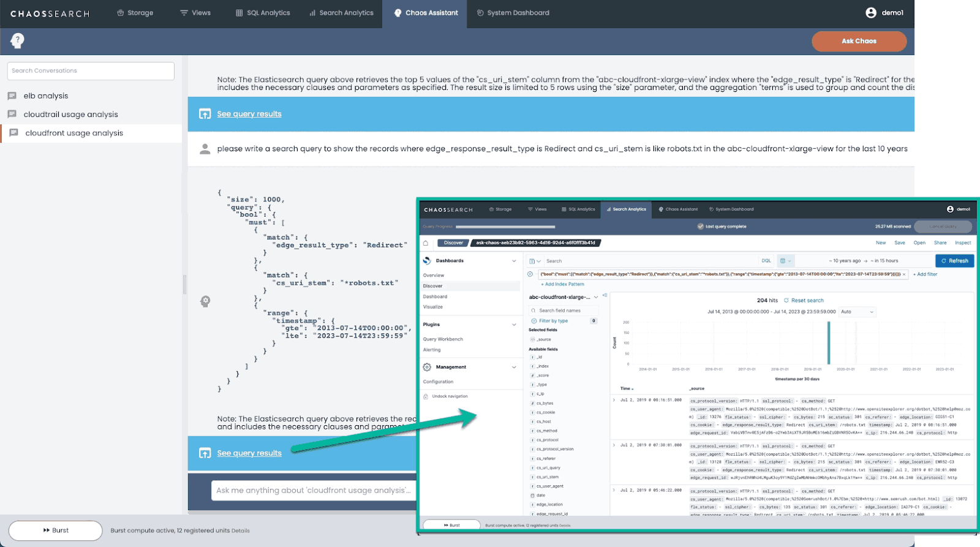The width and height of the screenshot is (980, 547).
Task: Expand the Jul 2, 2019 08:16:51 result row
Action: [614, 400]
